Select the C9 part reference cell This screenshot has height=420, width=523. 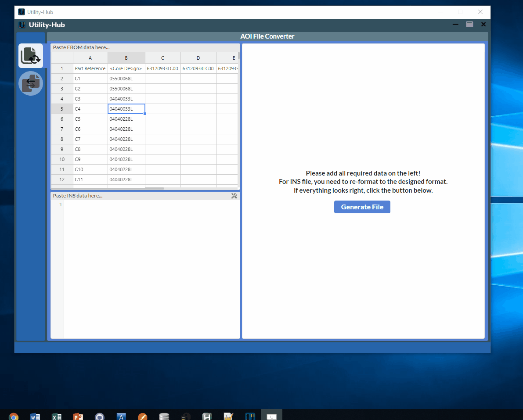[x=90, y=159]
